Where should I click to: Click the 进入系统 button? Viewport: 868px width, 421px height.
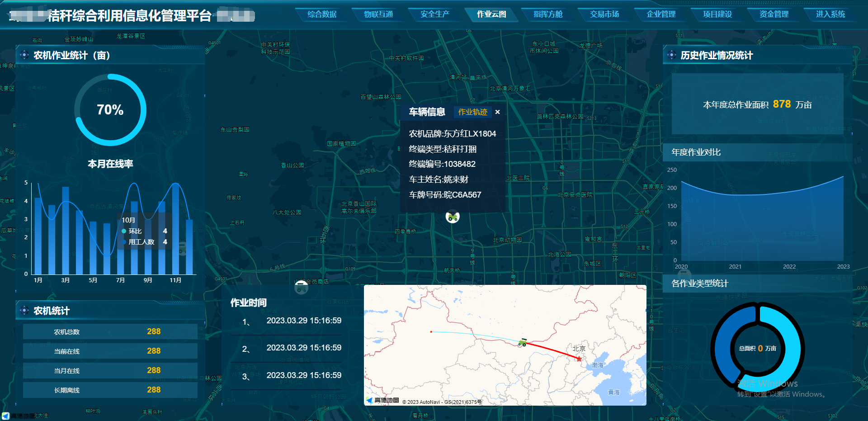(830, 14)
